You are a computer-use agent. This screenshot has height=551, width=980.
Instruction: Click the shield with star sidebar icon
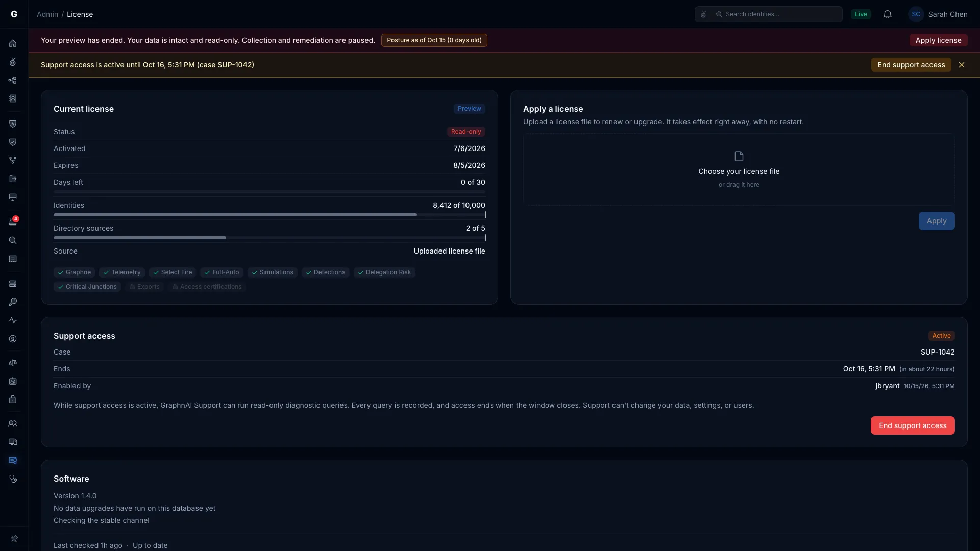tap(13, 123)
